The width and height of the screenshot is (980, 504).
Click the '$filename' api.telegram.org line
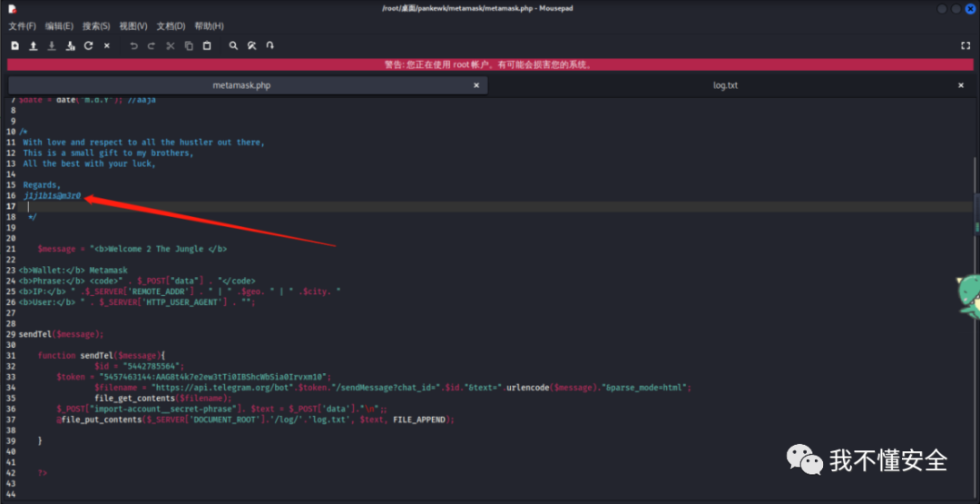[393, 387]
